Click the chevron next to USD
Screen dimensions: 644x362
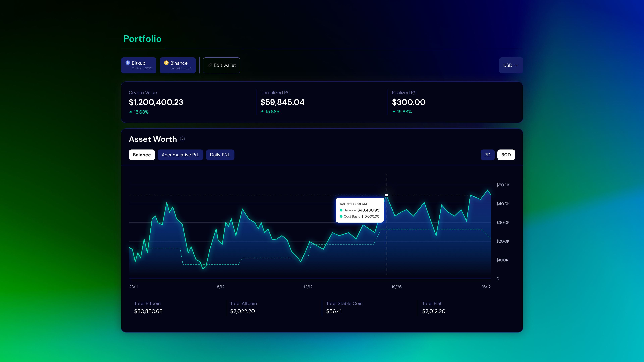(517, 66)
